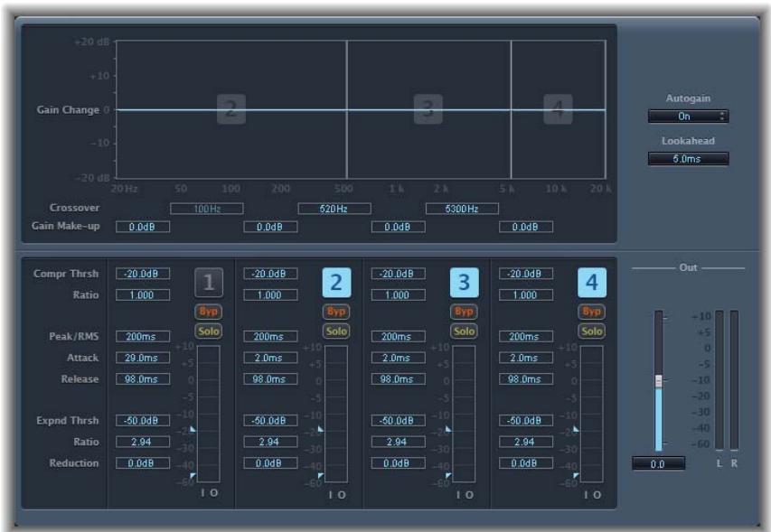Click band 1 Reduction 0.0dB field
The height and width of the screenshot is (532, 771).
pyautogui.click(x=143, y=463)
